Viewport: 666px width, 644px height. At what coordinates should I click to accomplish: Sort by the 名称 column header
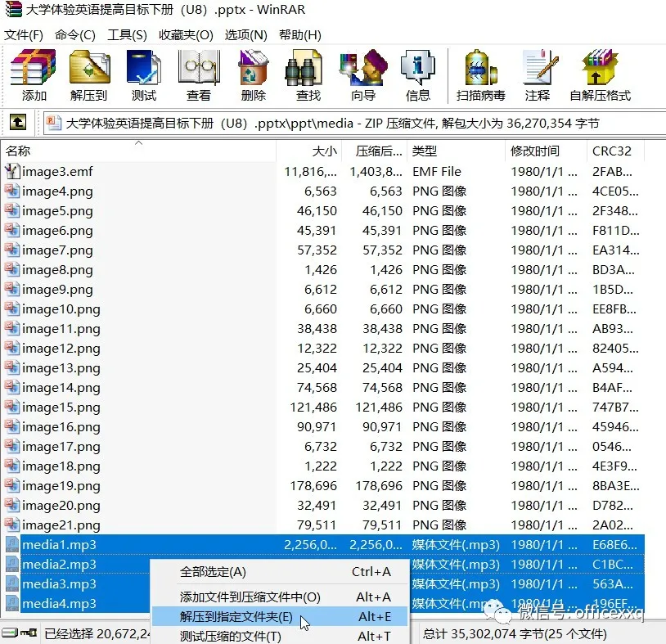pyautogui.click(x=138, y=151)
